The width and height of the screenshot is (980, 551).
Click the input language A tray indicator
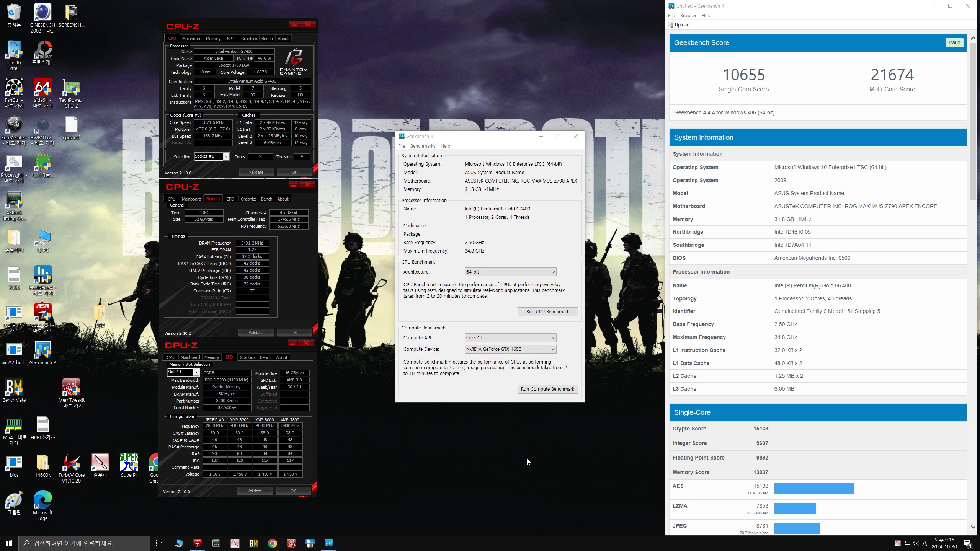click(x=924, y=543)
